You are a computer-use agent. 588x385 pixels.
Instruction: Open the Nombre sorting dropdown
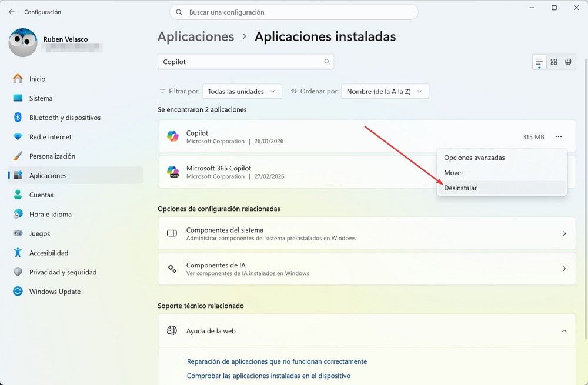point(385,91)
